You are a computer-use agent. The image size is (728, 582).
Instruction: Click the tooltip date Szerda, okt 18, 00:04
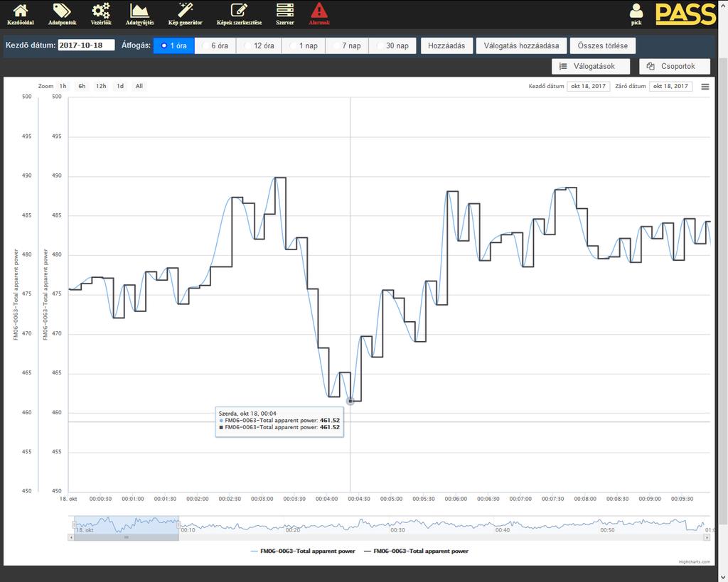tap(247, 414)
